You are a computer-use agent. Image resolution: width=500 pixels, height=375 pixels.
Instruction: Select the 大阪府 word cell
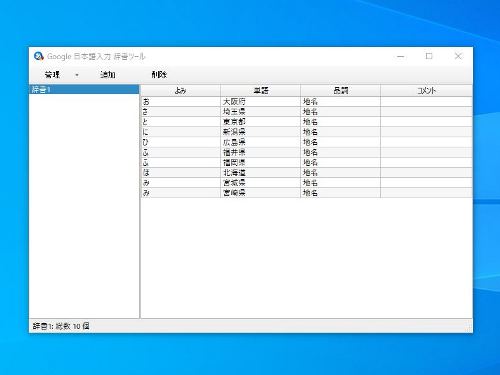260,102
